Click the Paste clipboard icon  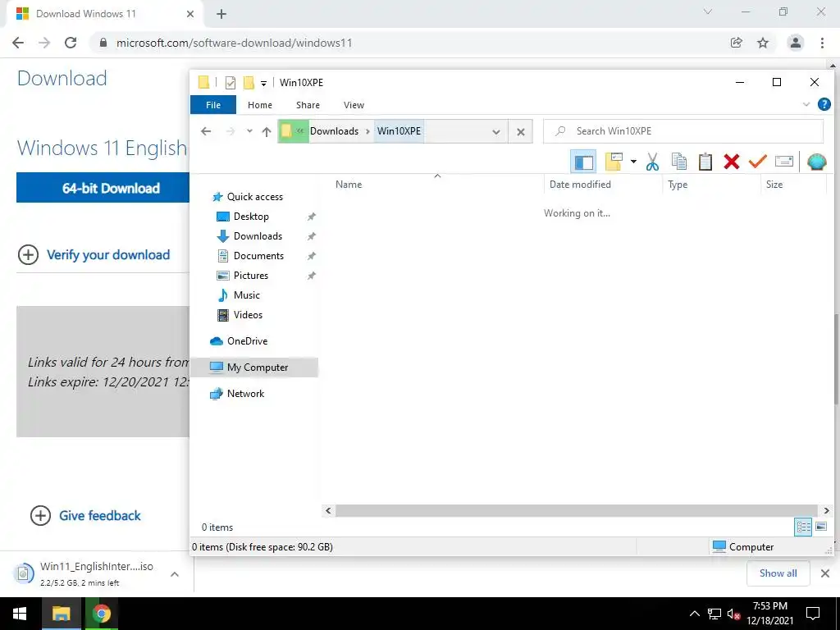point(705,162)
